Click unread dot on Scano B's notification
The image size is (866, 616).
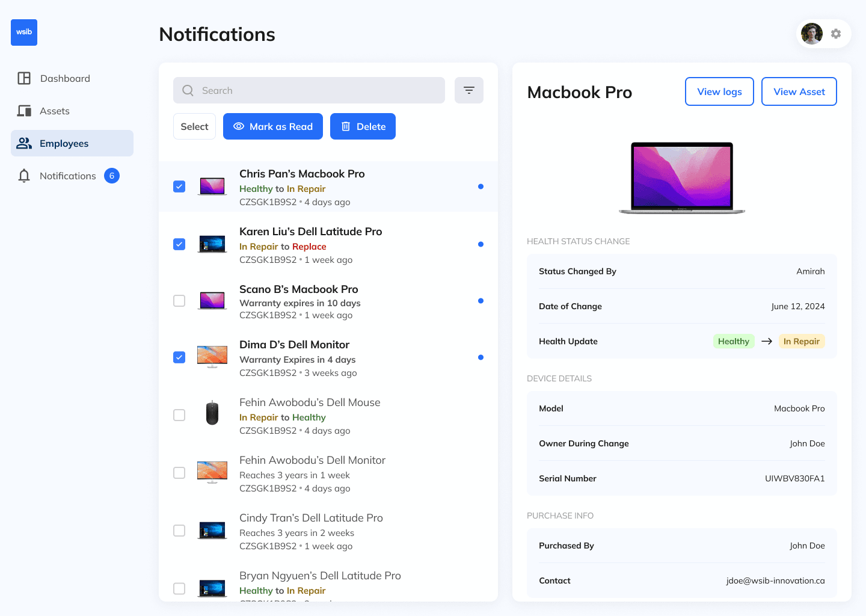481,301
